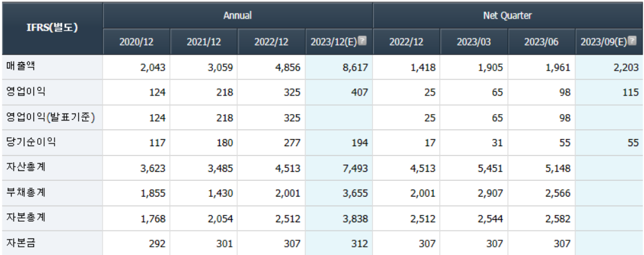Click the 7,493 estimated total assets

[355, 169]
